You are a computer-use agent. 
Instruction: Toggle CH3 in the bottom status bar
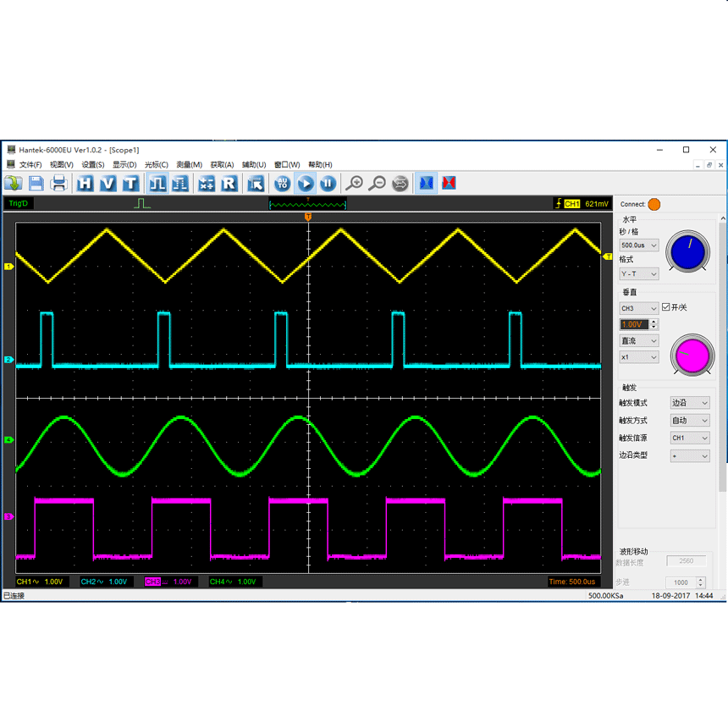tap(152, 582)
